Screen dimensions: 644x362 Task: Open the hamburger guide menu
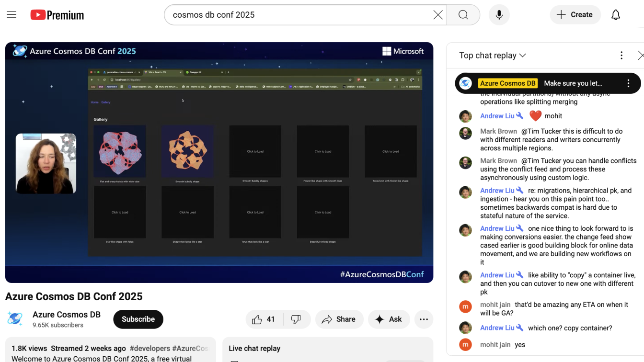click(11, 14)
